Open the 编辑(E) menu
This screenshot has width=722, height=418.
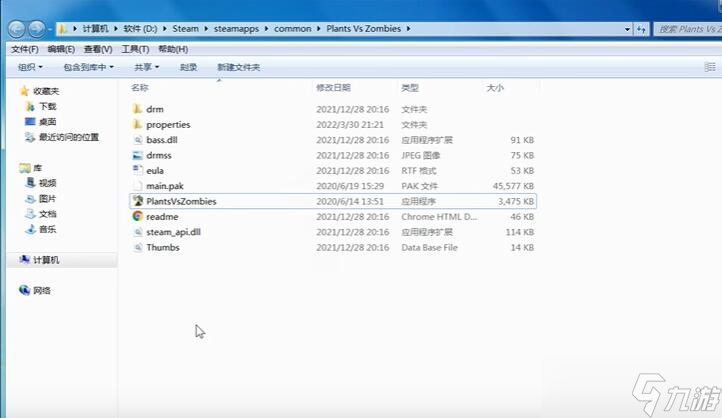[x=61, y=49]
